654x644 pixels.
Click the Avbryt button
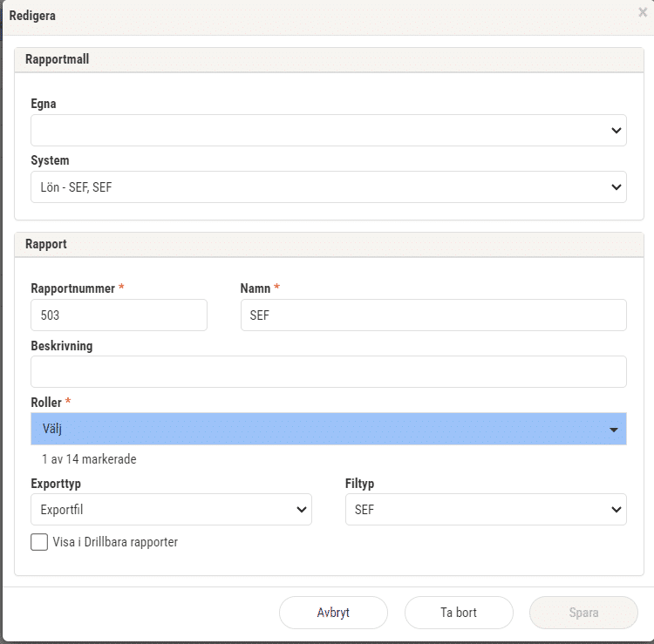(x=333, y=613)
